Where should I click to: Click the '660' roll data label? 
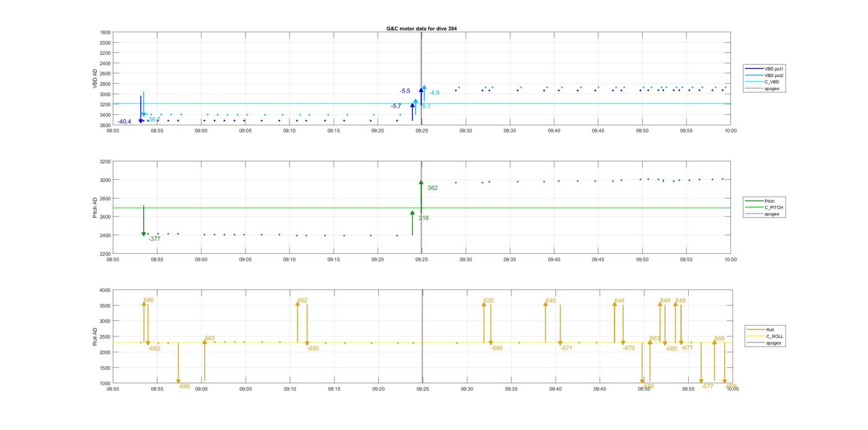[149, 300]
